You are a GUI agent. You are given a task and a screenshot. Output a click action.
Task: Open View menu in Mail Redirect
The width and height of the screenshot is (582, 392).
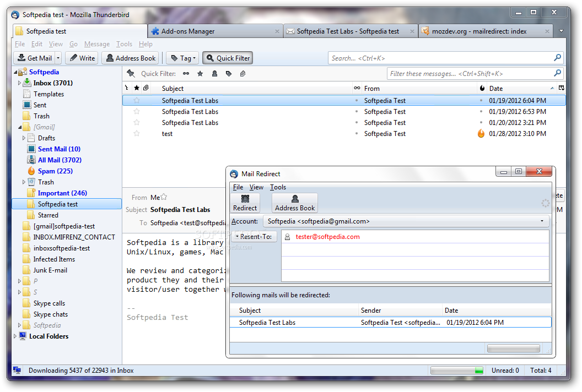coord(256,187)
